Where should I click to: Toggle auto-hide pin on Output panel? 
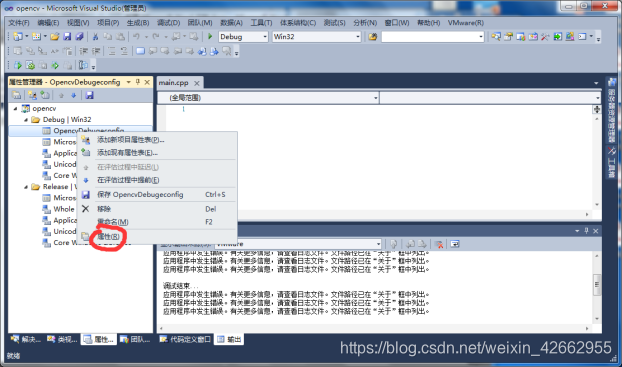(x=586, y=231)
